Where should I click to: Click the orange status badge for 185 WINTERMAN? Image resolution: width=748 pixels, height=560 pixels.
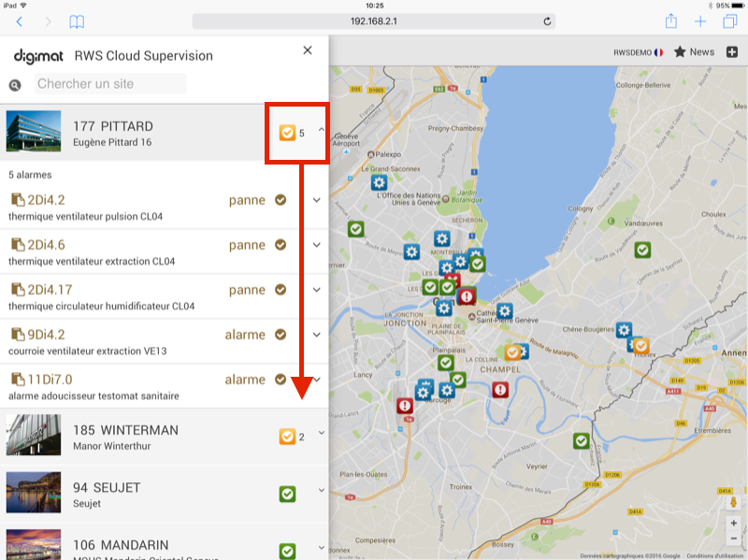coord(287,437)
